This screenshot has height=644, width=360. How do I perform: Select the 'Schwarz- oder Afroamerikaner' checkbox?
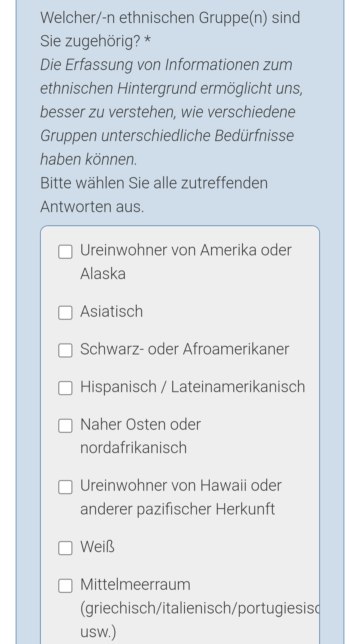[65, 351]
